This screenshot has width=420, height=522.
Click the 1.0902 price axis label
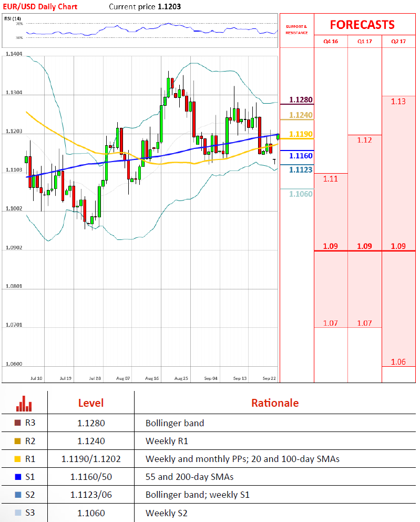(x=14, y=248)
